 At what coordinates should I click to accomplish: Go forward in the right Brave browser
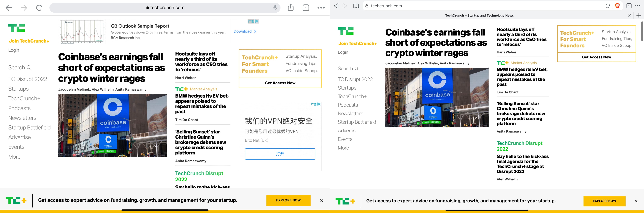point(345,6)
